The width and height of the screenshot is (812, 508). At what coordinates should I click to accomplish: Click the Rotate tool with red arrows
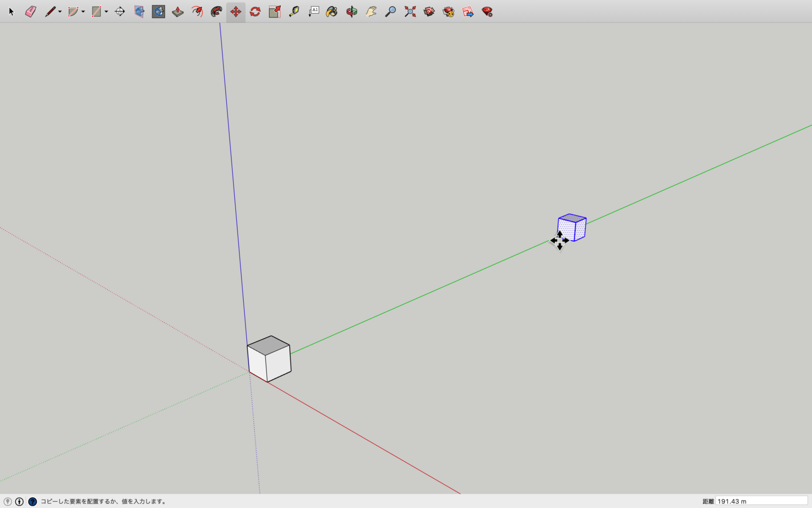tap(255, 12)
